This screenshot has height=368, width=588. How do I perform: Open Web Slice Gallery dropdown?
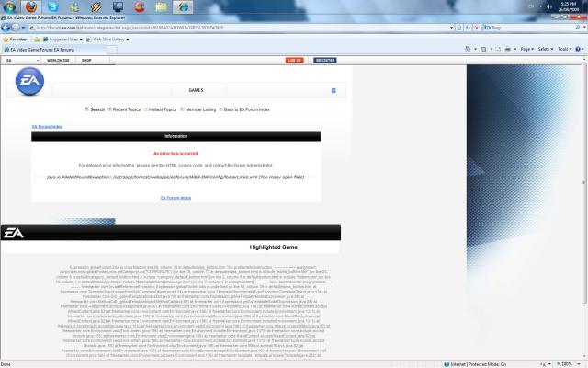(x=107, y=39)
